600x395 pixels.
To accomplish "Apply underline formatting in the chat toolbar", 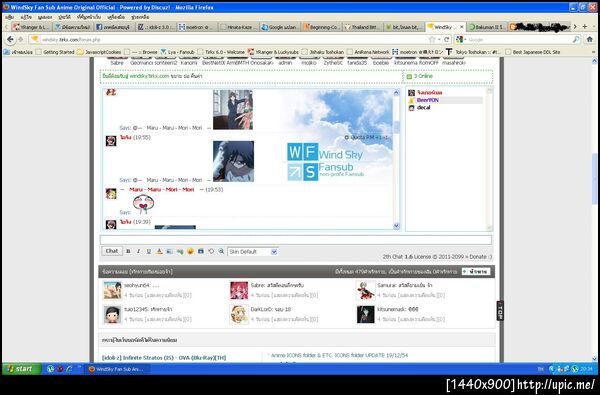I will pyautogui.click(x=149, y=251).
